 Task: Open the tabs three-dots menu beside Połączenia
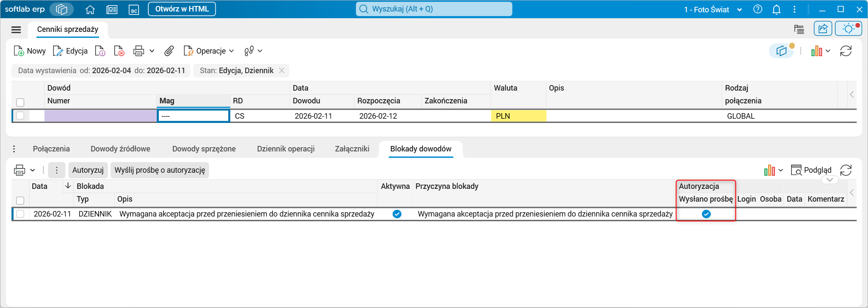click(x=14, y=149)
